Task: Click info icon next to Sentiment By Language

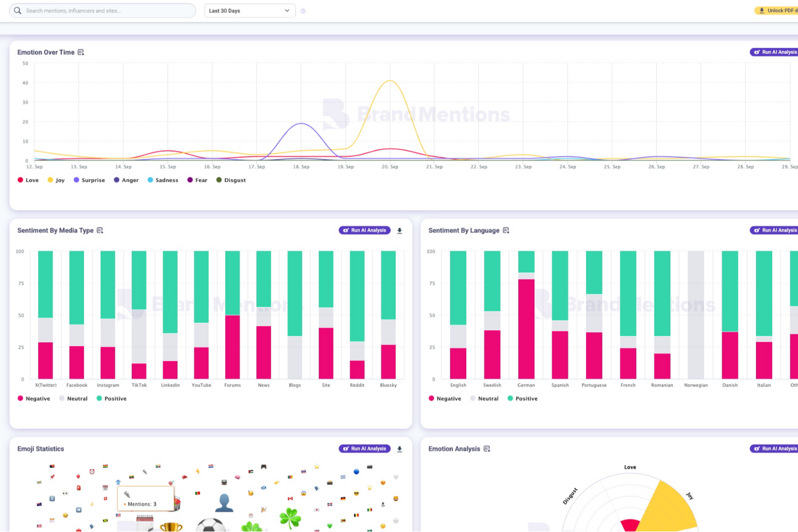Action: (x=506, y=230)
